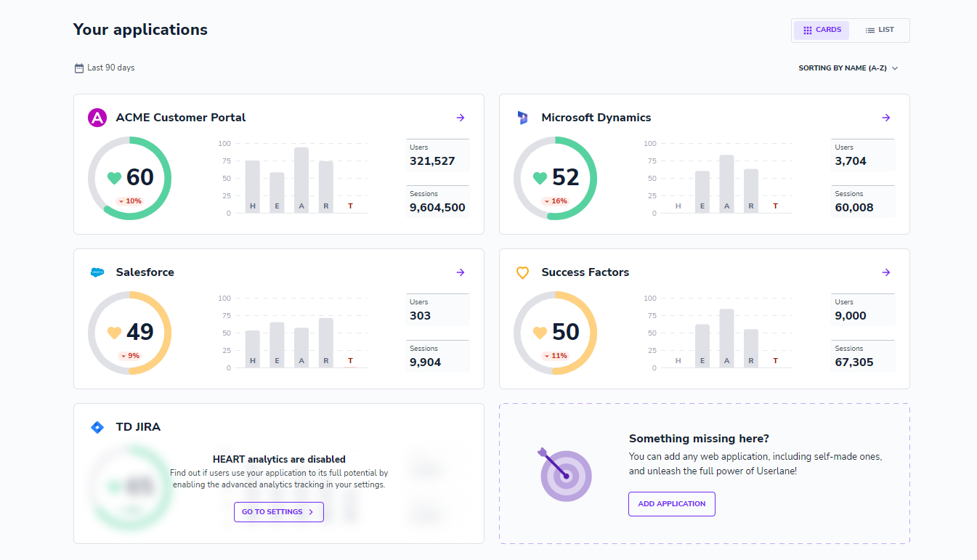Open the Microsoft Dynamics title
Screen dimensions: 977x560
pyautogui.click(x=596, y=118)
